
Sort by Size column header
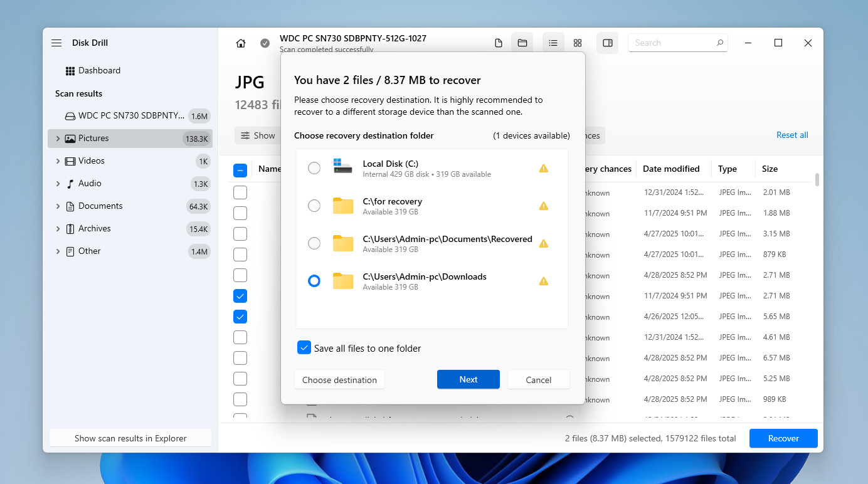[770, 169]
